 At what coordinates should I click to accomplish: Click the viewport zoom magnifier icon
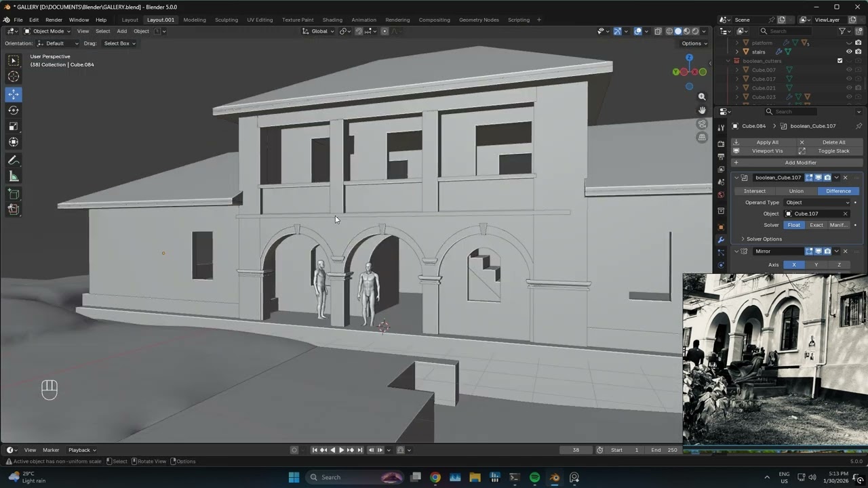coord(702,97)
